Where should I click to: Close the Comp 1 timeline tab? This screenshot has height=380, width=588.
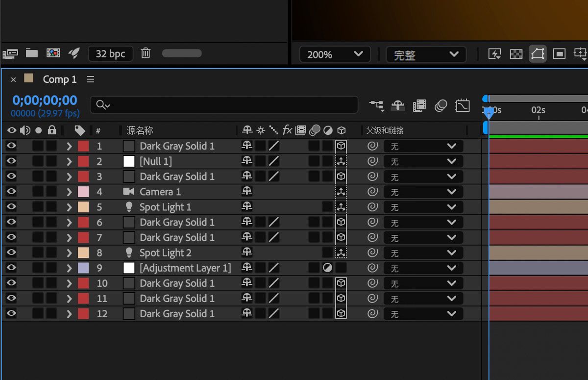13,79
